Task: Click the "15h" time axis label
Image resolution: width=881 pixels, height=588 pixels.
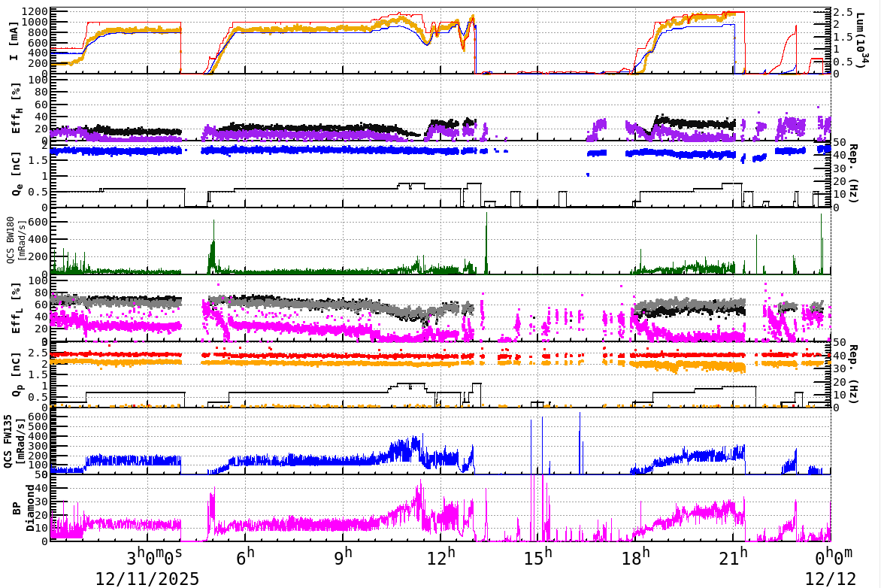Action: click(538, 557)
